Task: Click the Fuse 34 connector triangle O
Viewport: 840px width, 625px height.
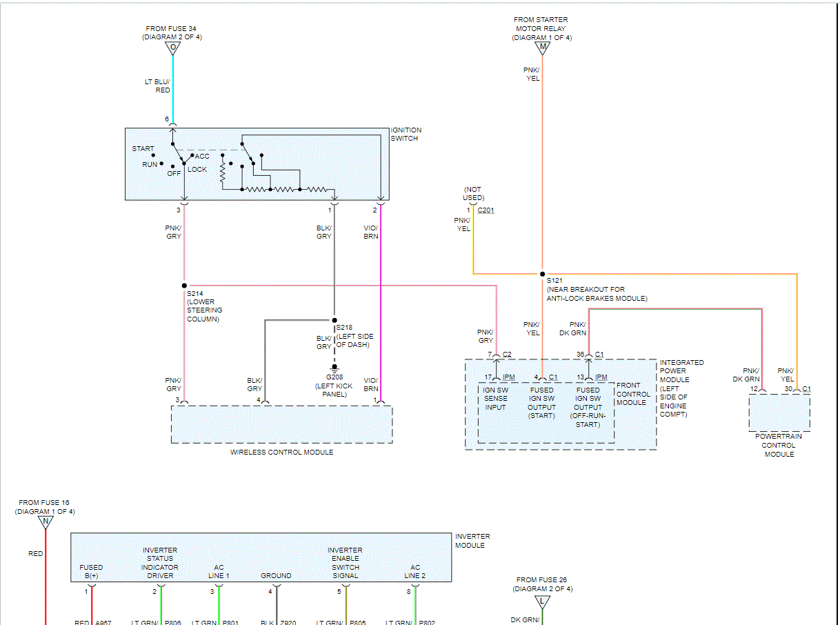Action: (x=172, y=48)
